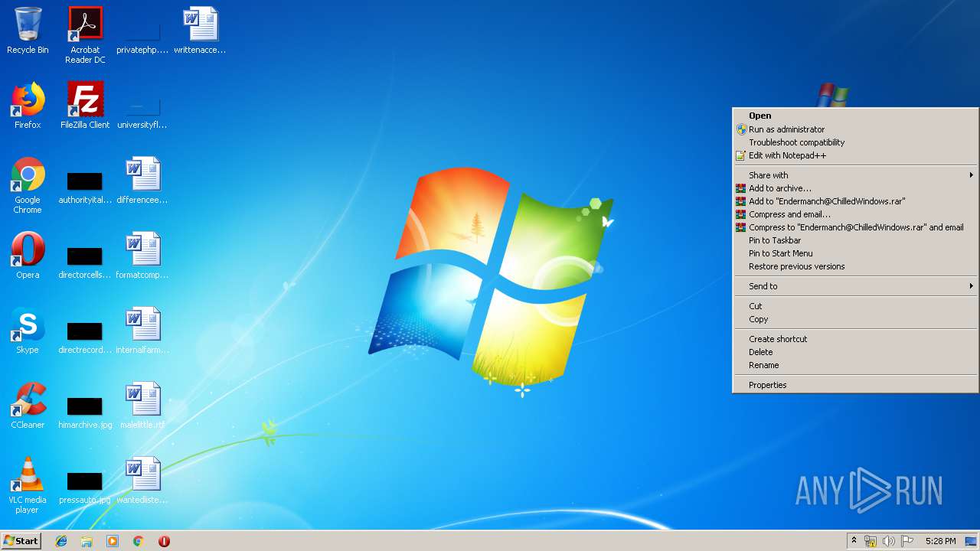Open the volume tray icon

coord(888,541)
